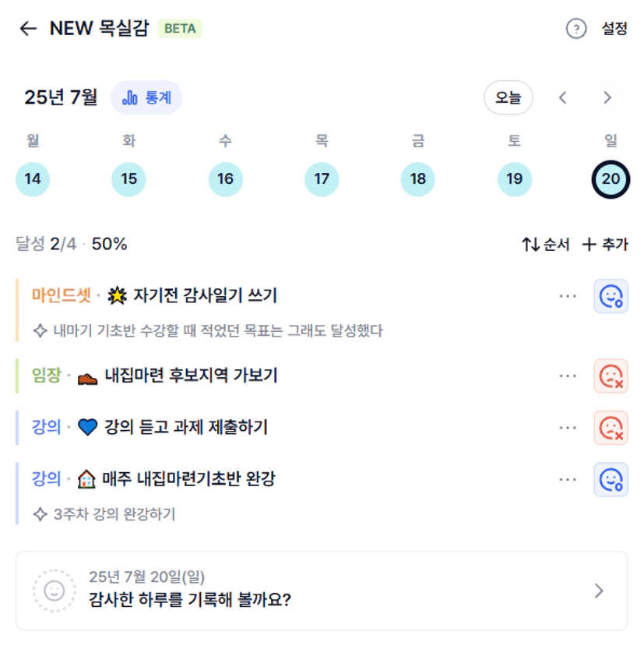
Task: Open more options for 강의 듣고 과제 제출하기
Action: point(568,428)
